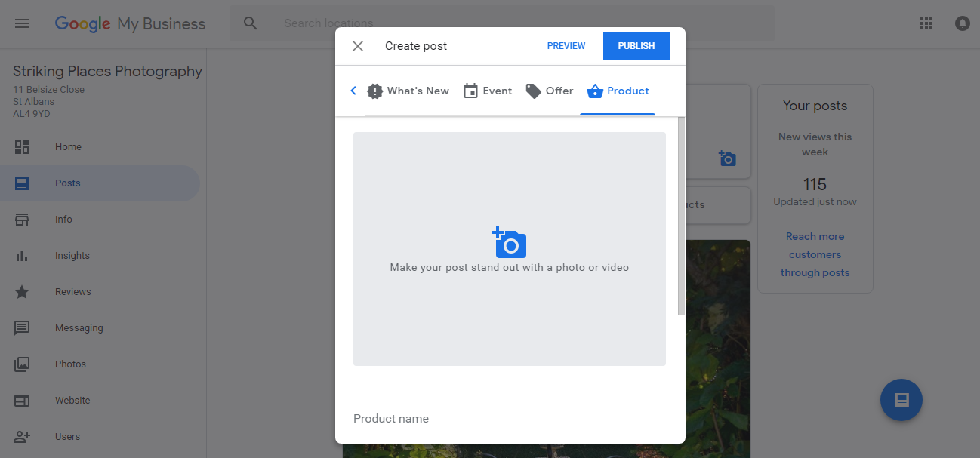Open the Google apps grid
The image size is (980, 458).
(926, 23)
